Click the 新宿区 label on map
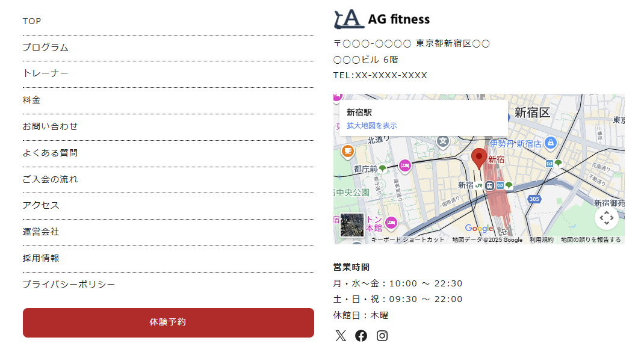Screen dimensions: 644x358 (x=532, y=113)
